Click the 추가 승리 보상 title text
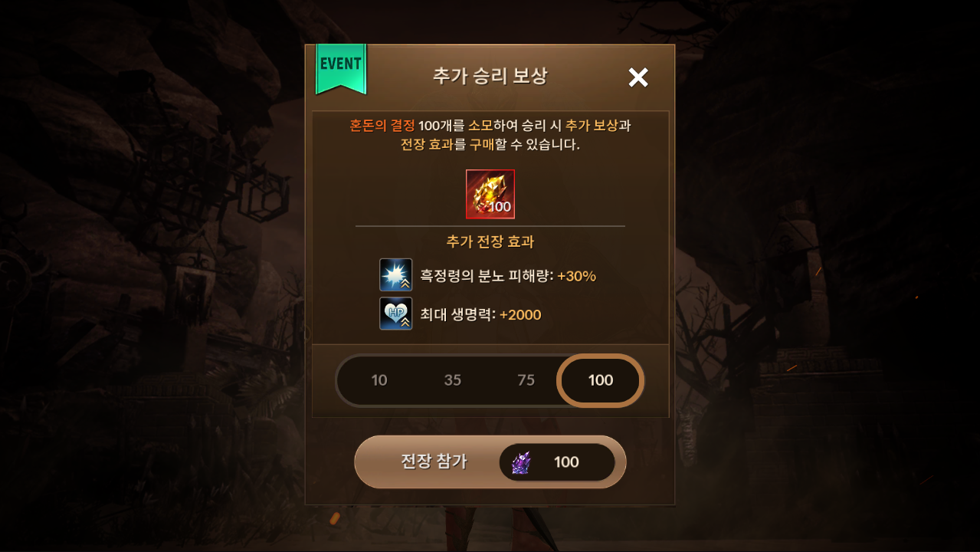The image size is (980, 552). coord(490,76)
